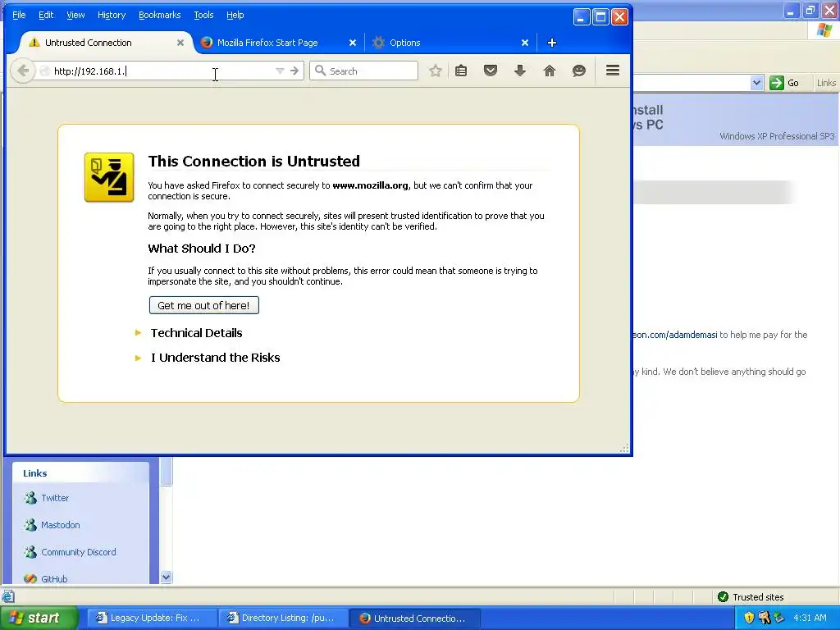Click the Windows Start button
This screenshot has height=630, width=840.
pyautogui.click(x=39, y=618)
